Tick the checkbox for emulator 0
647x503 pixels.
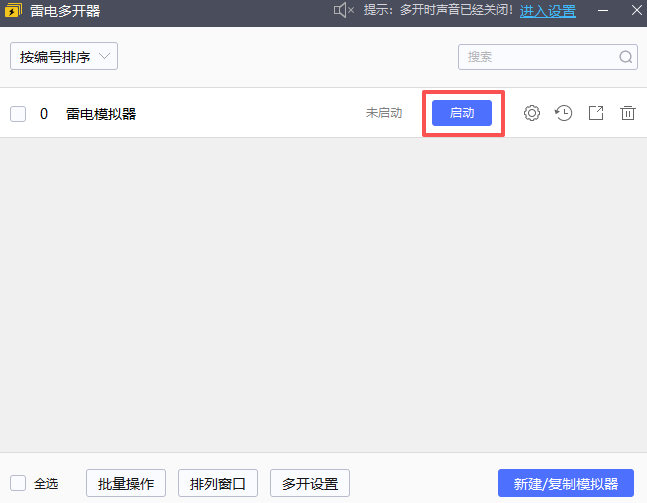tap(18, 114)
